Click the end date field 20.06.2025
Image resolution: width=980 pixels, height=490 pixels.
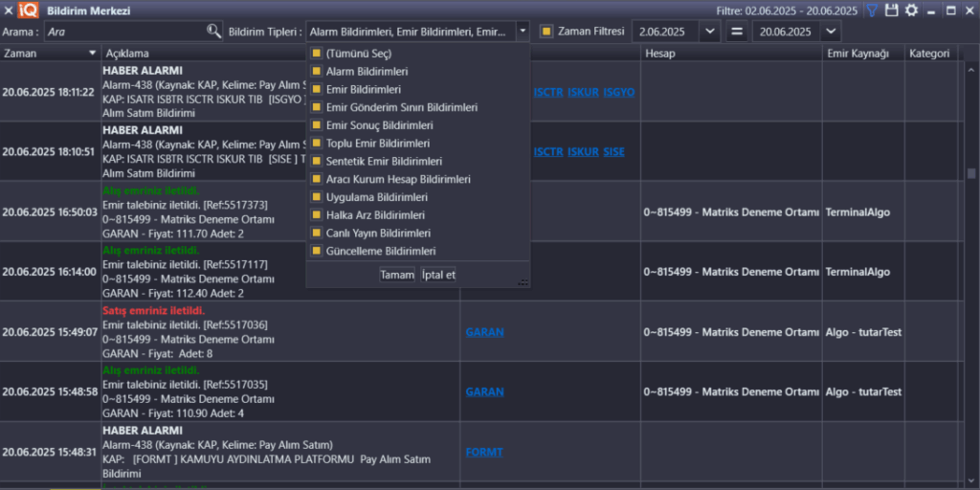(787, 32)
